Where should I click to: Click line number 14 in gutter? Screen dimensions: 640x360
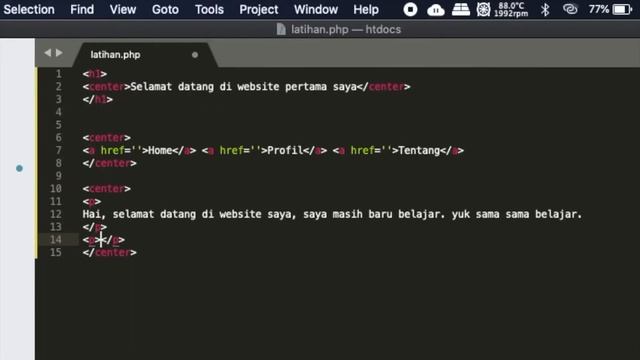[x=56, y=240]
